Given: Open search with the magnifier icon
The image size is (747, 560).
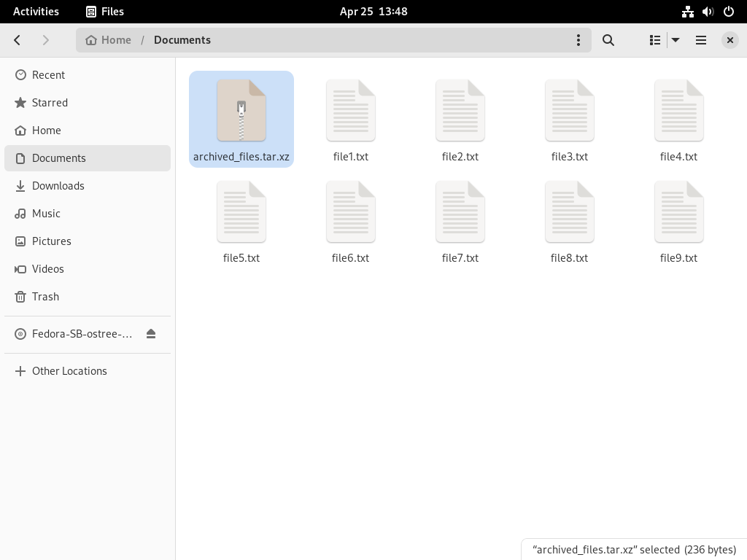Looking at the screenshot, I should coord(608,40).
